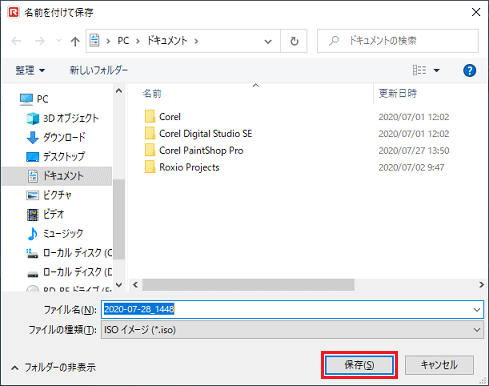Refresh the folder view
489x386 pixels.
[x=294, y=41]
